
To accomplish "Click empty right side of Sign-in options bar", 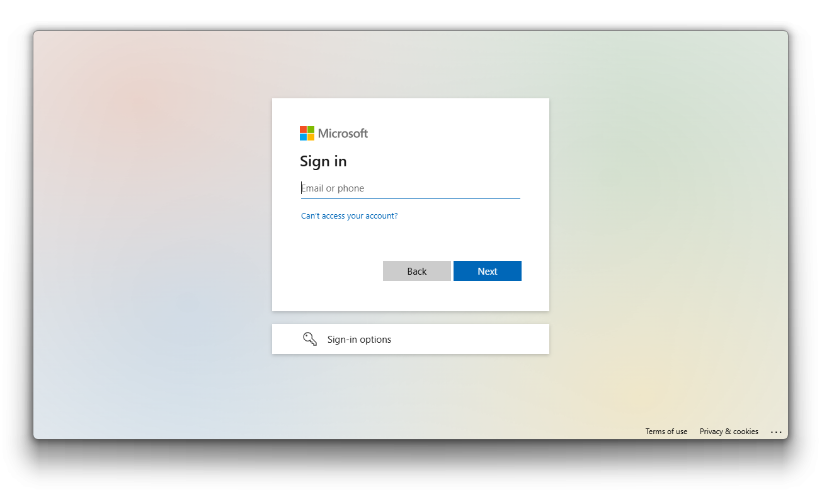I will (x=479, y=339).
